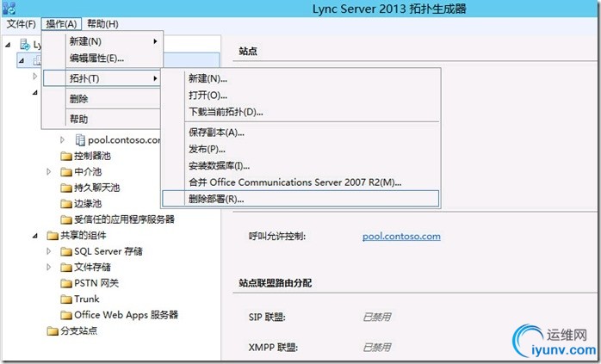The width and height of the screenshot is (601, 364).
Task: Collapse the Lync Server root tree node
Action: click(x=8, y=45)
